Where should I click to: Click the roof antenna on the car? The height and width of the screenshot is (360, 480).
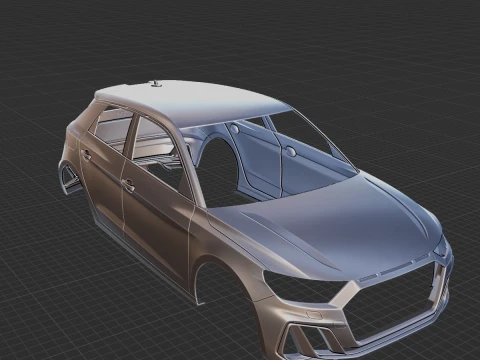[x=156, y=83]
